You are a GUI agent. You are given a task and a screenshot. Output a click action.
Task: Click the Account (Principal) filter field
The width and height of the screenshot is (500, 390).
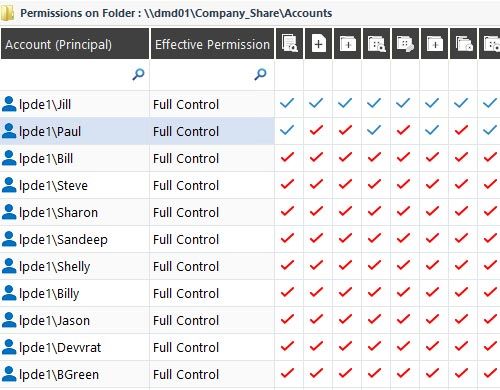click(75, 74)
